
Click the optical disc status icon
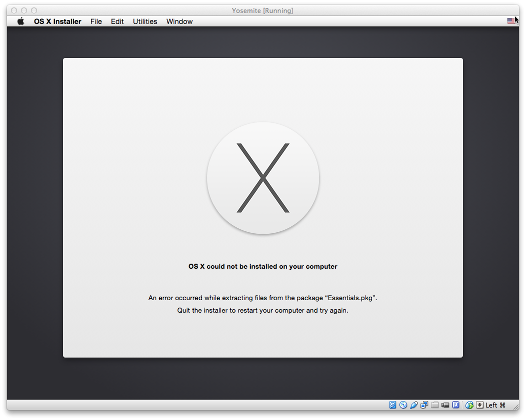coord(403,405)
